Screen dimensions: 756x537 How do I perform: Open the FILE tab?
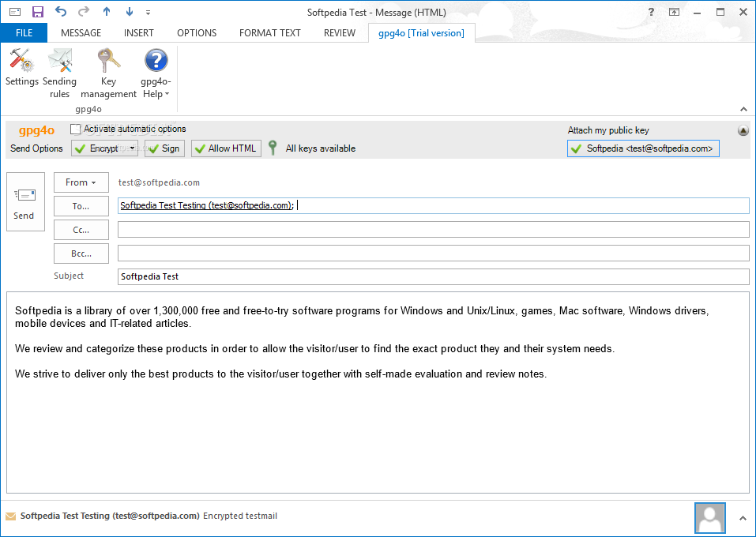coord(24,33)
